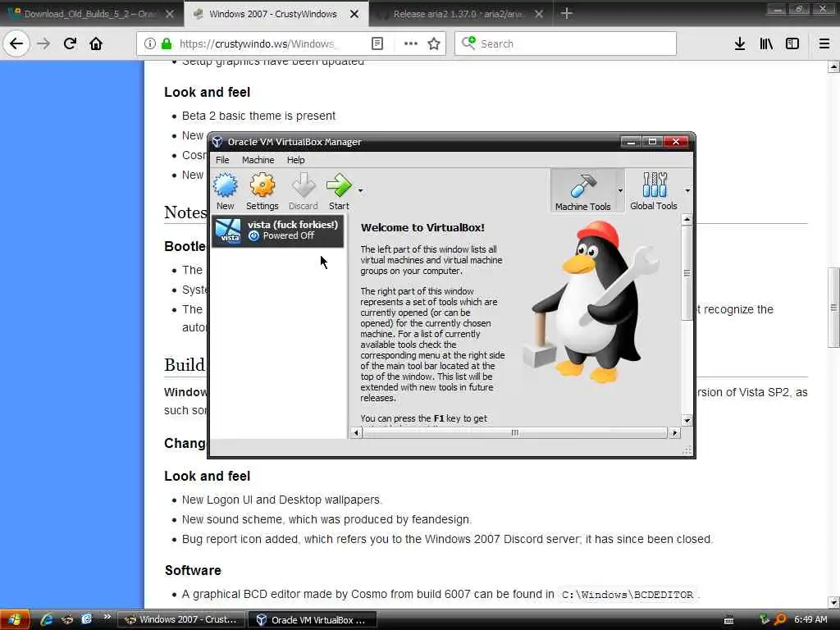The image size is (840, 630).
Task: Expand the Global Tools dropdown arrow
Action: (x=687, y=190)
